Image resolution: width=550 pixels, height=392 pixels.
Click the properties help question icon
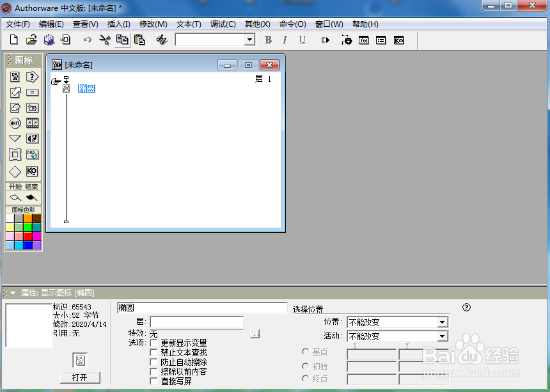[x=466, y=308]
